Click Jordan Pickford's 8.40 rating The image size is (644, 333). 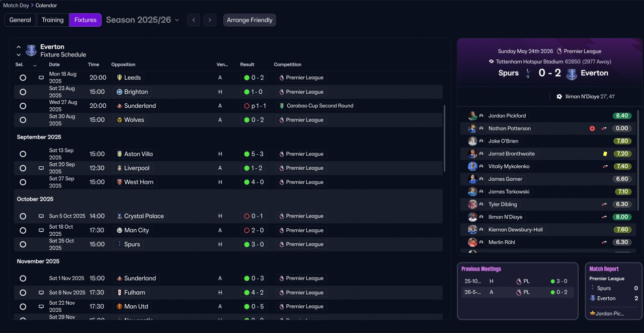622,116
